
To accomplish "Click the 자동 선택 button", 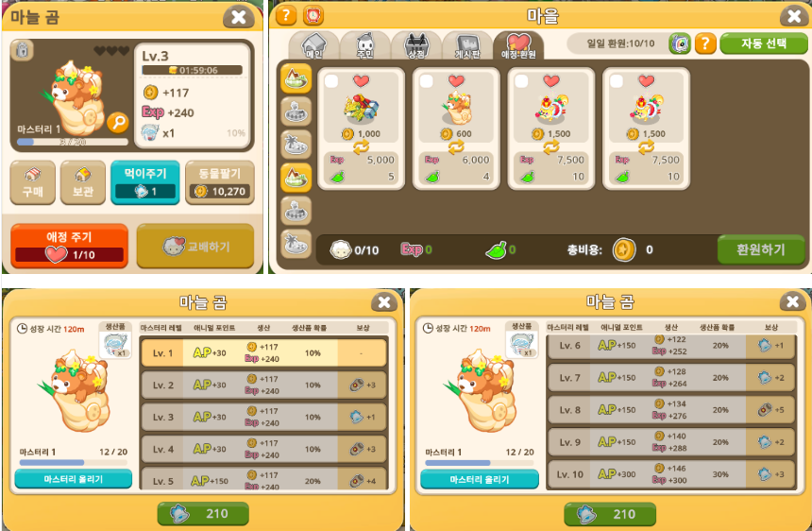I will click(x=763, y=43).
